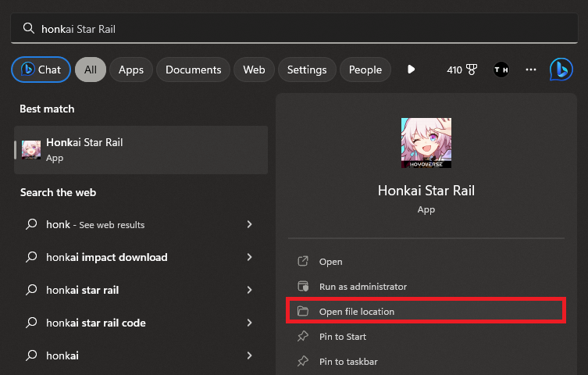The width and height of the screenshot is (588, 375).
Task: Open the Microsoft Rewards points trophy icon
Action: [x=472, y=70]
